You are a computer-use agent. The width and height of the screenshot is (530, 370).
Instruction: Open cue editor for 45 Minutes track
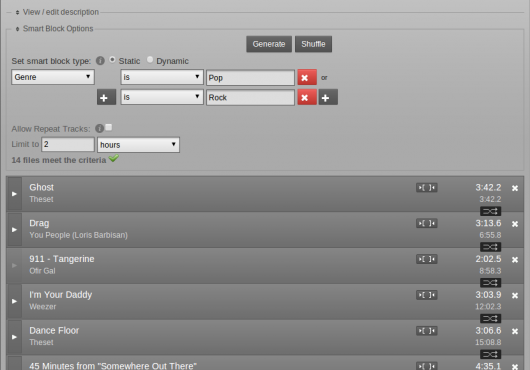pos(427,366)
